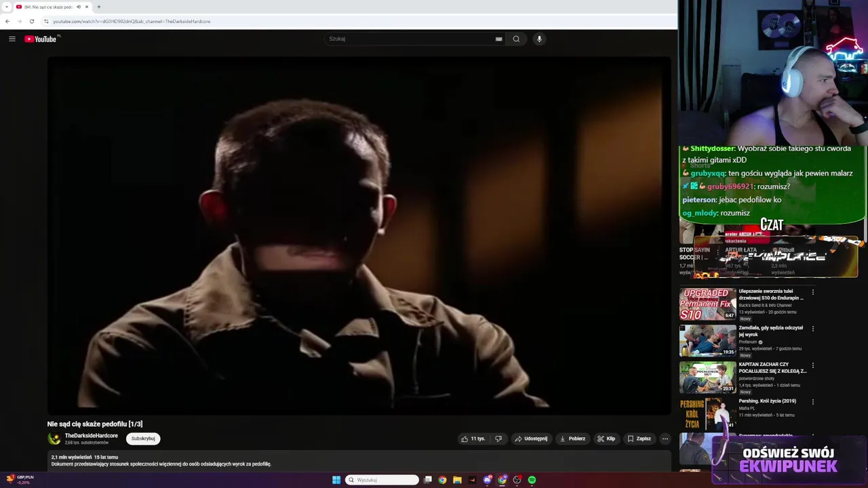868x488 pixels.
Task: Open the Windows Start menu
Action: click(336, 480)
